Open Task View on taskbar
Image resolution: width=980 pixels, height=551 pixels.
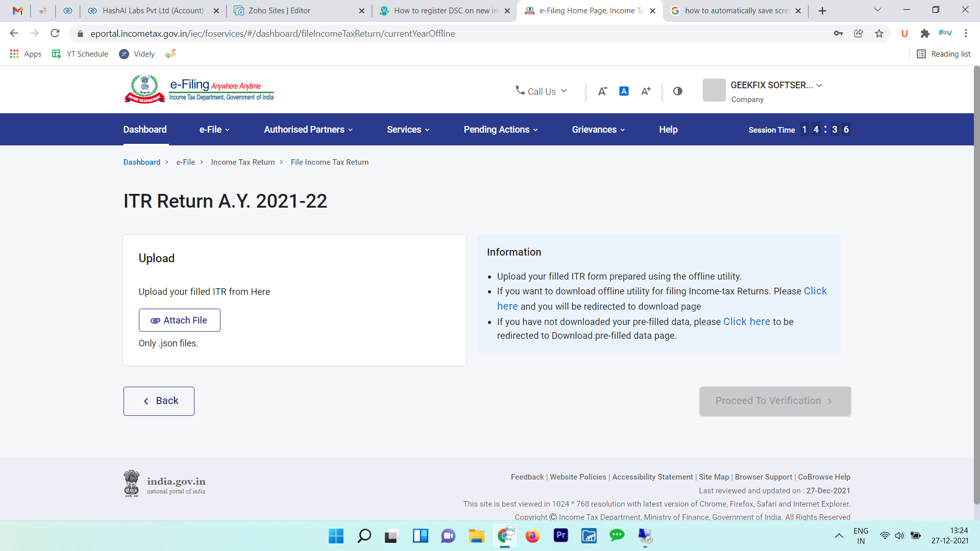[x=391, y=536]
